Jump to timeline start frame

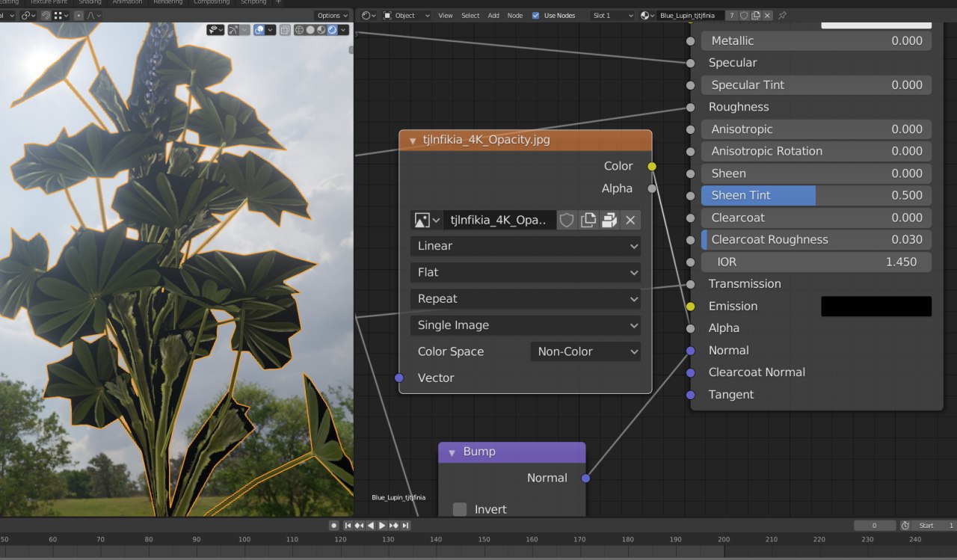tap(348, 526)
